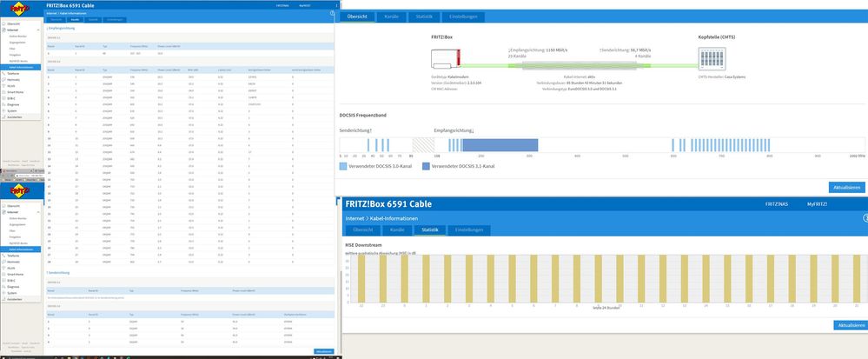868x359 pixels.
Task: Click the Telefonie phone icon in the lower sidebar
Action: tap(3, 256)
